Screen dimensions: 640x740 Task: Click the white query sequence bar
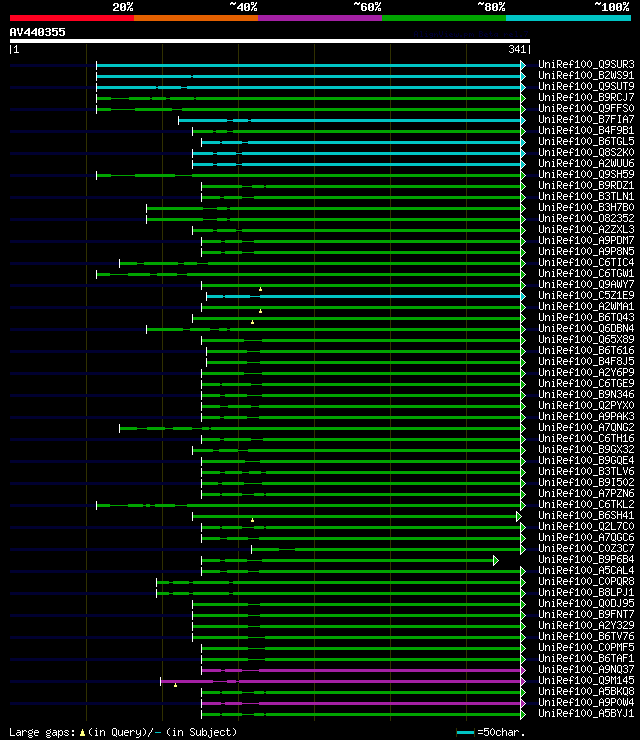point(270,41)
